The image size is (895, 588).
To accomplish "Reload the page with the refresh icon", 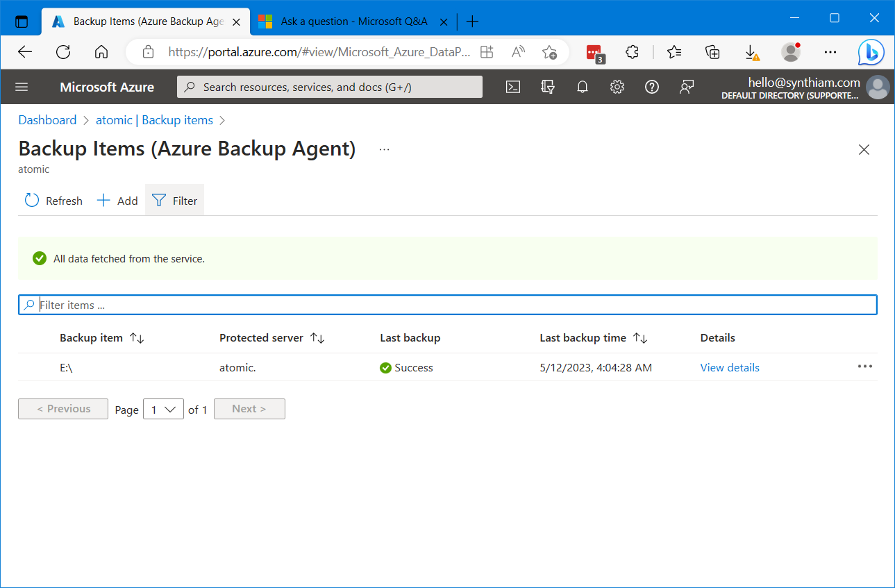I will coord(63,52).
